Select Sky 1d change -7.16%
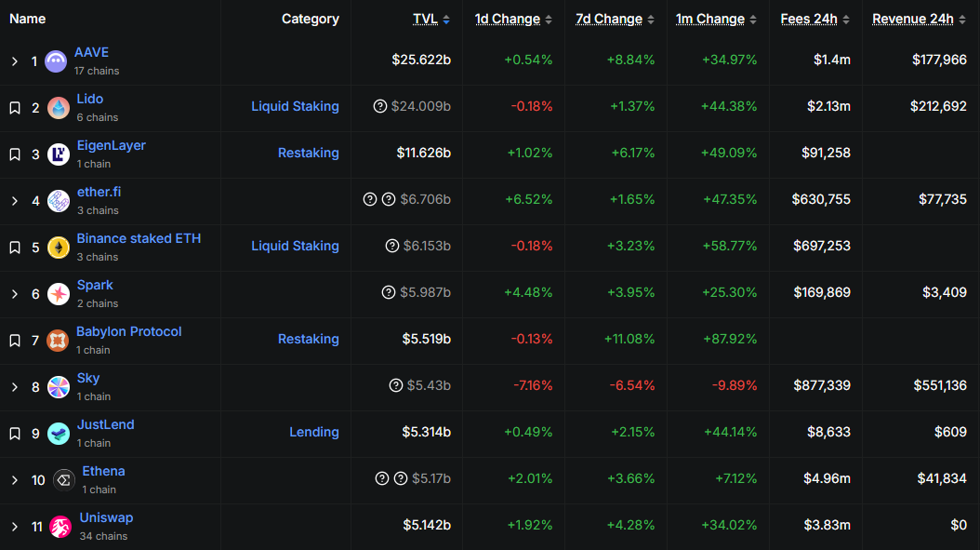This screenshot has height=550, width=980. pyautogui.click(x=533, y=385)
